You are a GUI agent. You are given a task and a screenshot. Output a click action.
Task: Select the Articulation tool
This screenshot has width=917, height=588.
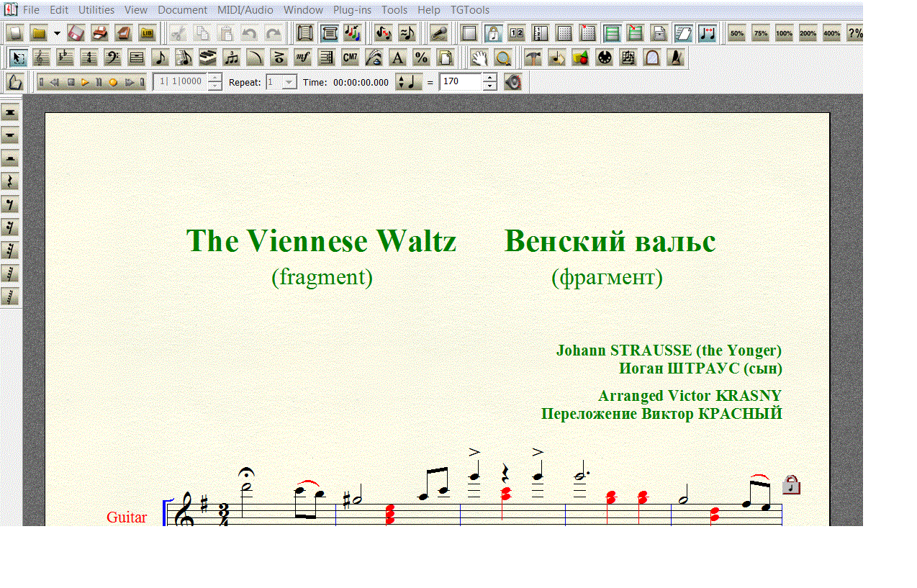279,58
